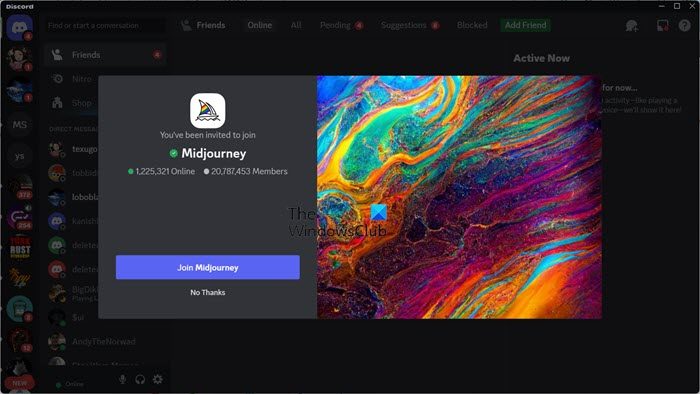Open the ys server icon
The image size is (700, 394).
19,156
